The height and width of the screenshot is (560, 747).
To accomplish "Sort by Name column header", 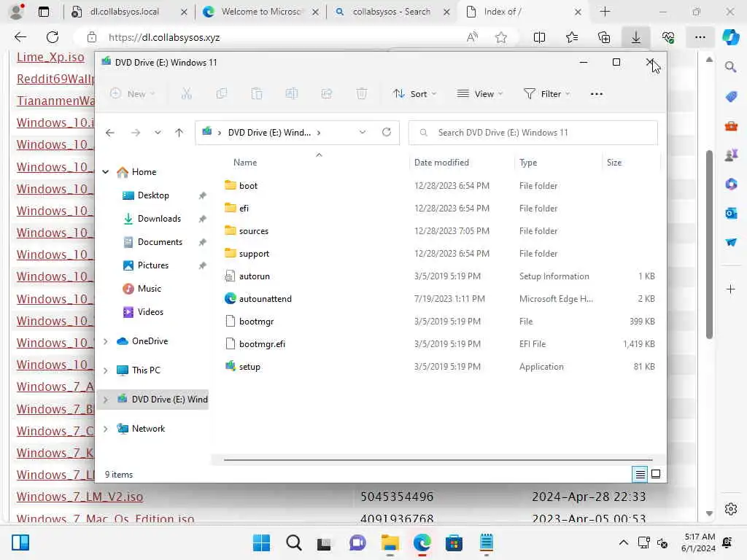I will click(245, 163).
